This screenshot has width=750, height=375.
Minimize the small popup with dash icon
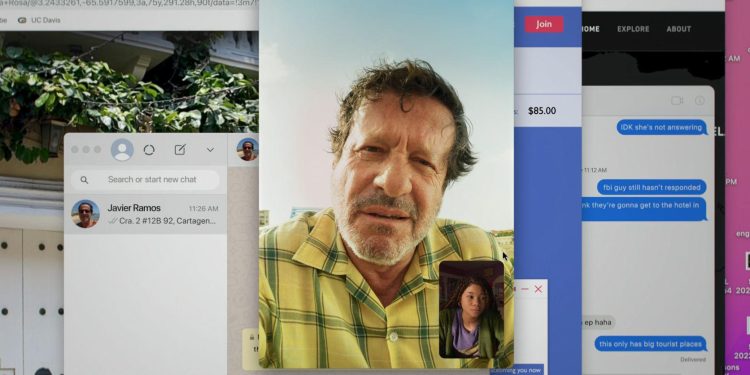(x=525, y=289)
